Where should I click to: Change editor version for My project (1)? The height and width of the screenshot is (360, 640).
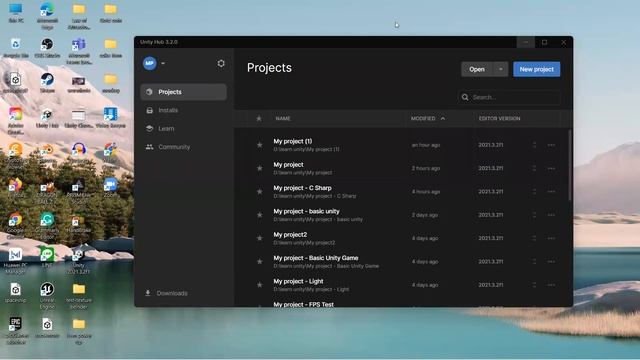coord(534,145)
